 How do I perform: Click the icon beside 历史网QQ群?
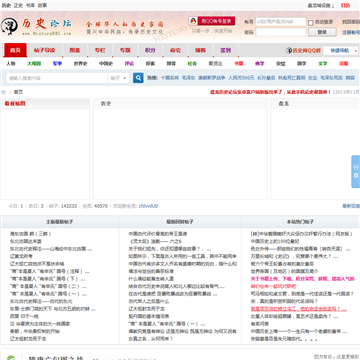[289, 51]
